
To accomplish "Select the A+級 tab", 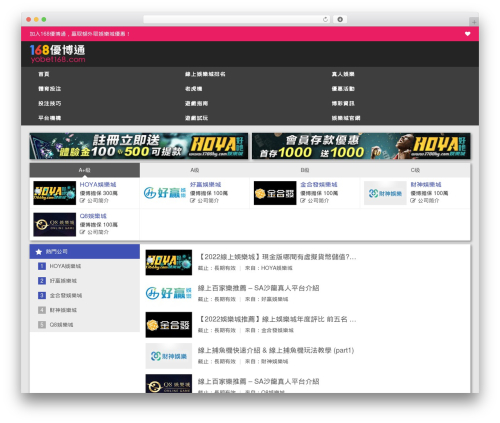I will tap(85, 170).
